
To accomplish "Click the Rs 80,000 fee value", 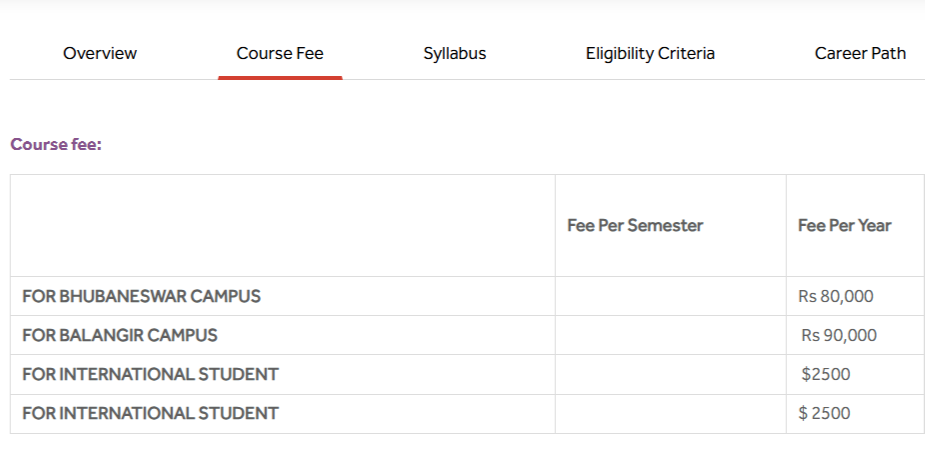I will click(x=836, y=296).
